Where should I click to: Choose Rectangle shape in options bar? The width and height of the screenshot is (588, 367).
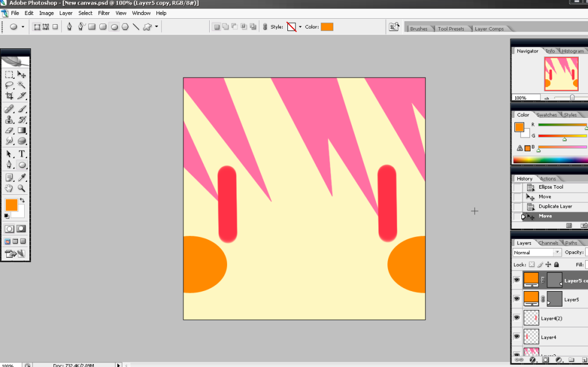(x=92, y=27)
